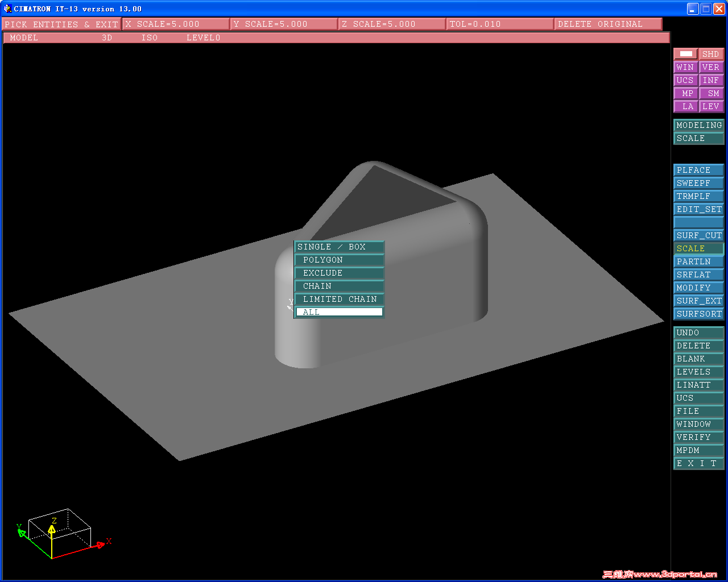Select the SURFSORT function
The height and width of the screenshot is (582, 728).
click(x=699, y=314)
